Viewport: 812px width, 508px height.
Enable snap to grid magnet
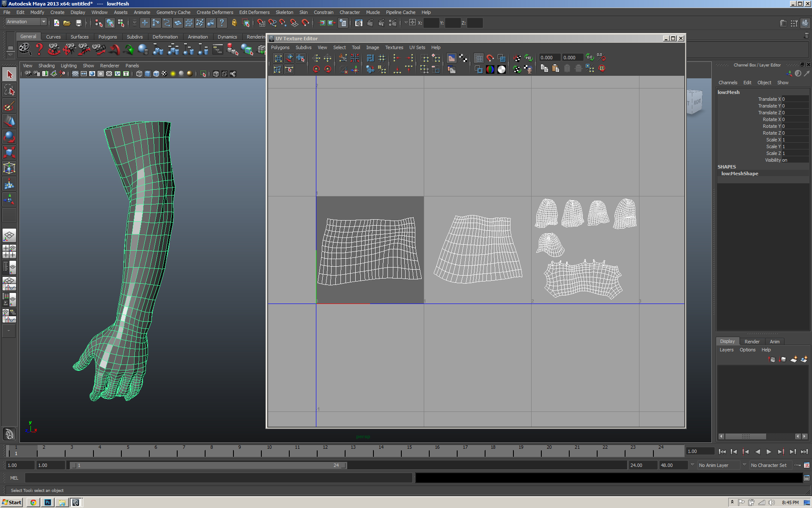pos(490,58)
